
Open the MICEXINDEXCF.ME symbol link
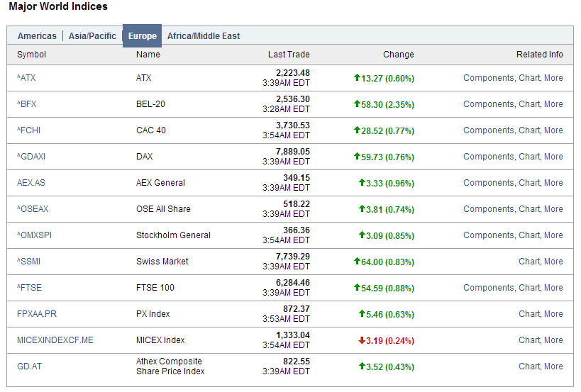[x=55, y=340]
